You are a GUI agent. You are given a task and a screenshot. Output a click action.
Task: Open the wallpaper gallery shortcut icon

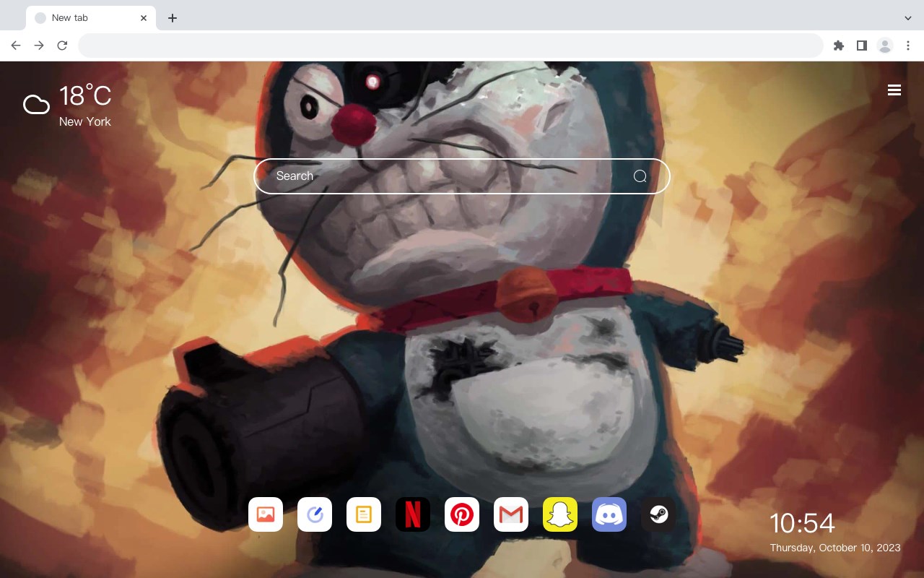(x=266, y=514)
